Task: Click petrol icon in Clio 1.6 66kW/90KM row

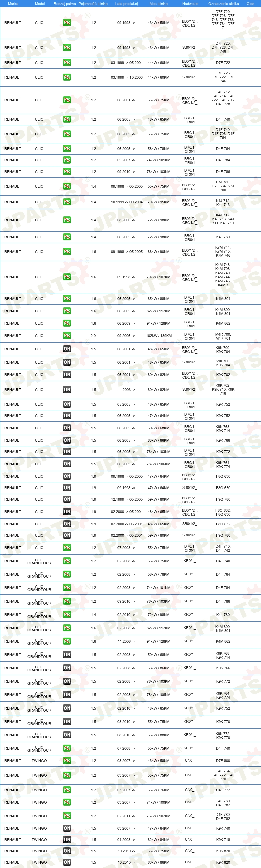Action: (67, 252)
